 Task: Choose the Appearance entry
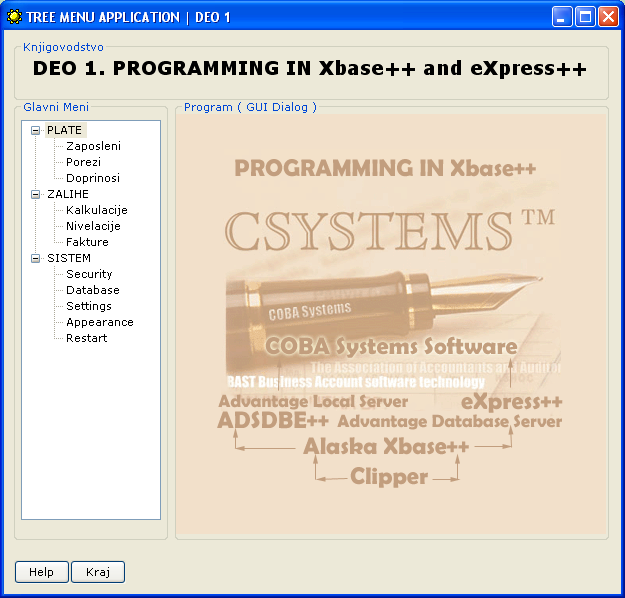[x=100, y=322]
